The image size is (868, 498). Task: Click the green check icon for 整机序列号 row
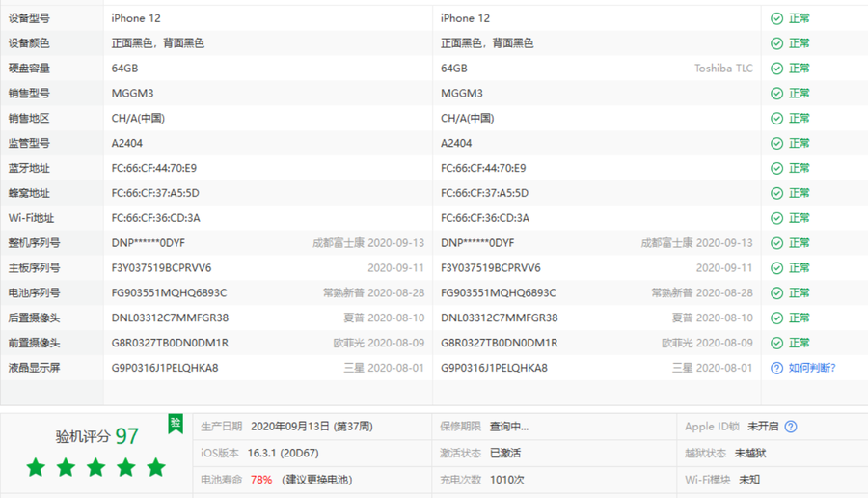(x=776, y=243)
